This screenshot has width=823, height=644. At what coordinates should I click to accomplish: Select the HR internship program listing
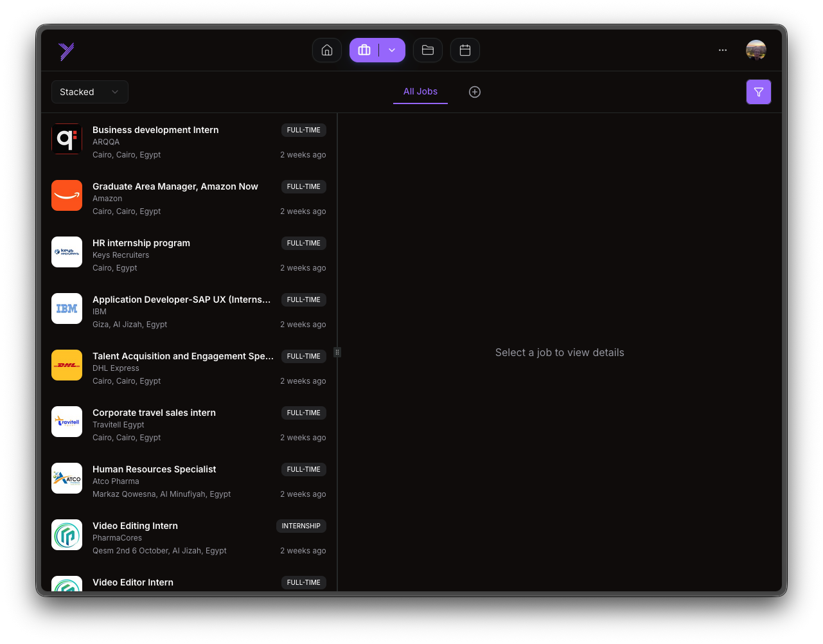coord(141,243)
